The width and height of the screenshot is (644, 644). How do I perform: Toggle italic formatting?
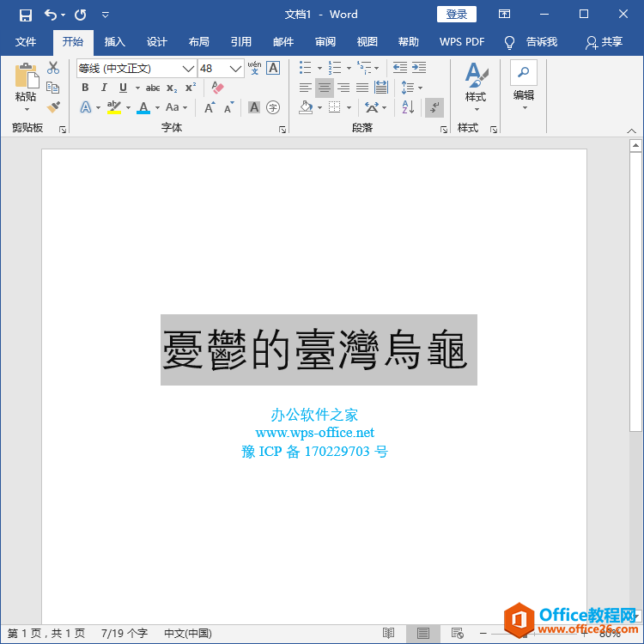[104, 88]
